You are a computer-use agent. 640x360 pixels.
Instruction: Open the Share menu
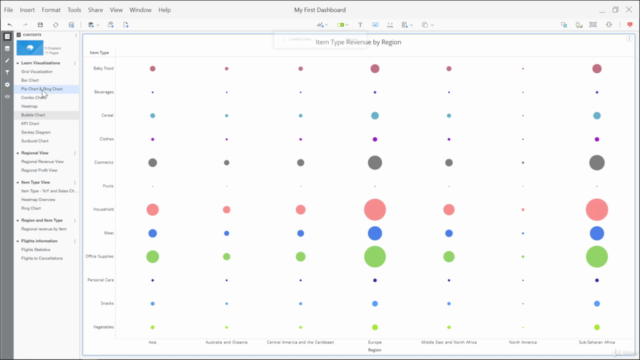96,10
